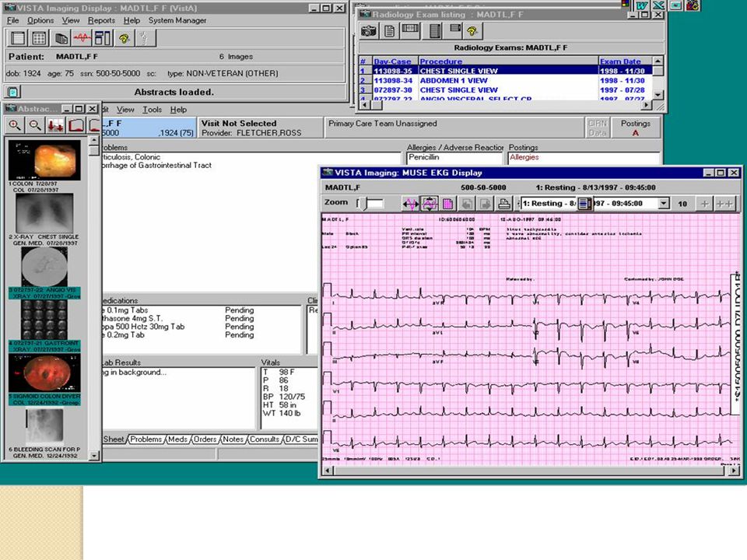Switch to the Orders tab in patient chart
Screen dimensions: 747x560
tap(205, 439)
